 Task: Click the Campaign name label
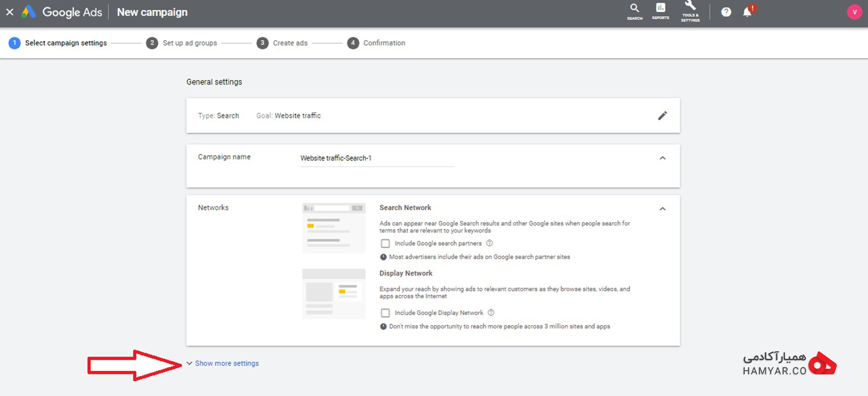point(224,157)
